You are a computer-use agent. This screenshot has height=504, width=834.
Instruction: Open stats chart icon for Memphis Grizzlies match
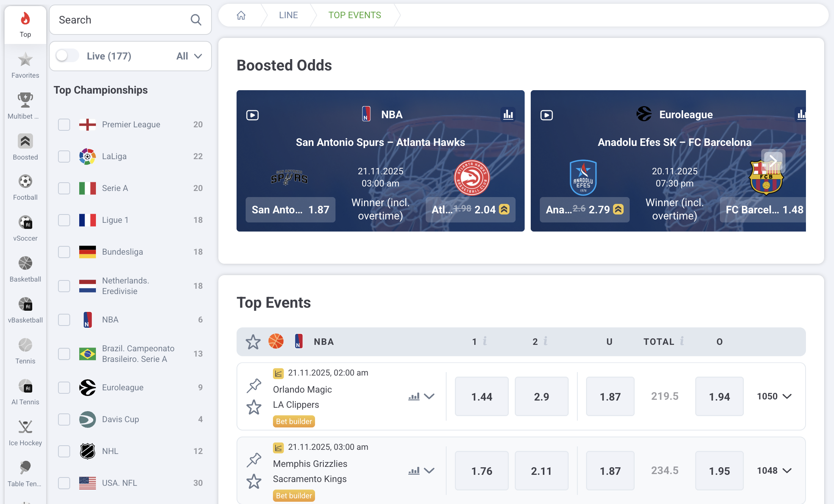click(414, 471)
